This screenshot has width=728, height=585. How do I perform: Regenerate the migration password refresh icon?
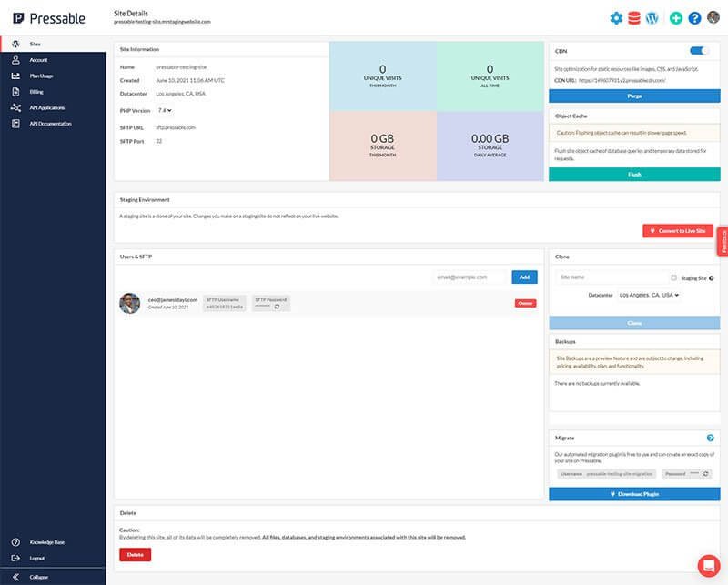click(x=706, y=474)
